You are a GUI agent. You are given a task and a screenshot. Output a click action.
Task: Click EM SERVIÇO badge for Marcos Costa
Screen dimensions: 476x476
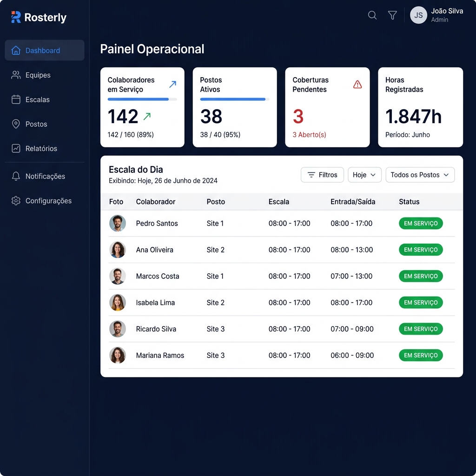[x=421, y=276]
